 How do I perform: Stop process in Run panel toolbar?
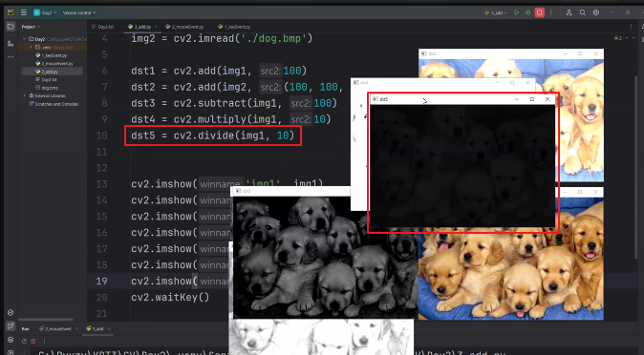(x=33, y=341)
